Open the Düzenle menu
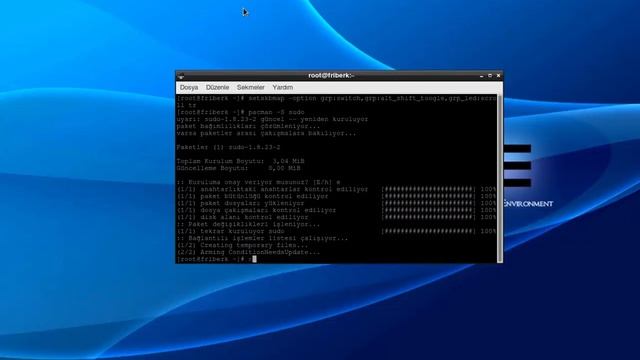 [x=217, y=87]
